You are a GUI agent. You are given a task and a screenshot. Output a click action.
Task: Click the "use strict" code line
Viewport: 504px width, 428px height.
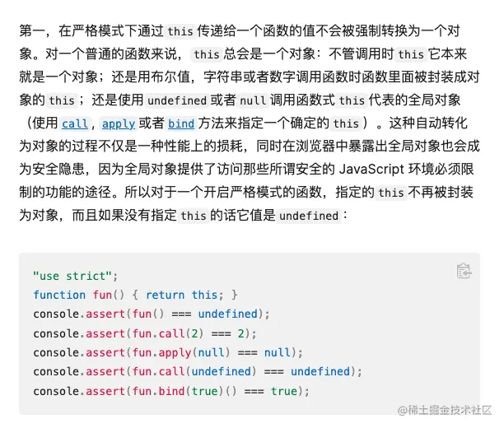tap(76, 276)
